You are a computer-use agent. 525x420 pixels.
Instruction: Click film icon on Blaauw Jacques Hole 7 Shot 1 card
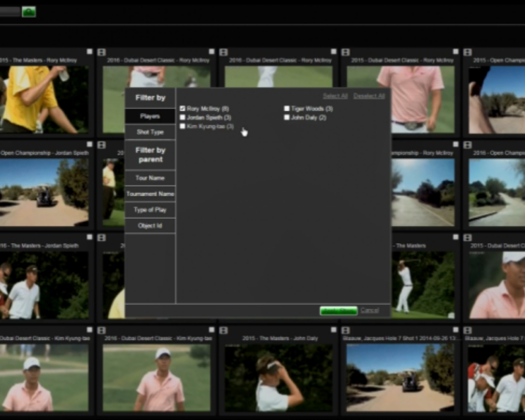point(345,331)
